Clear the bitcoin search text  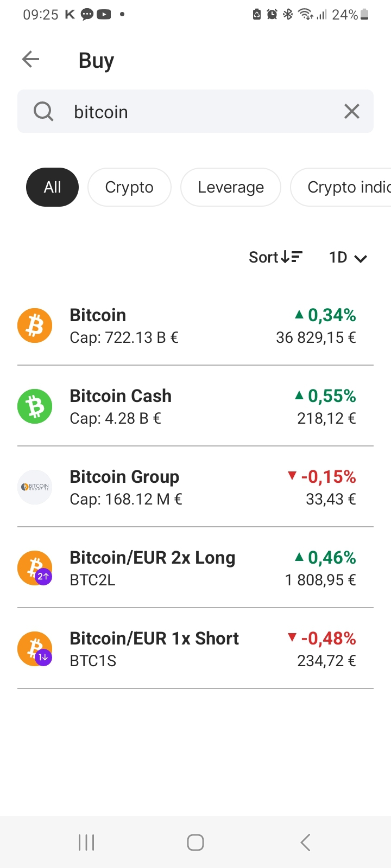(352, 111)
